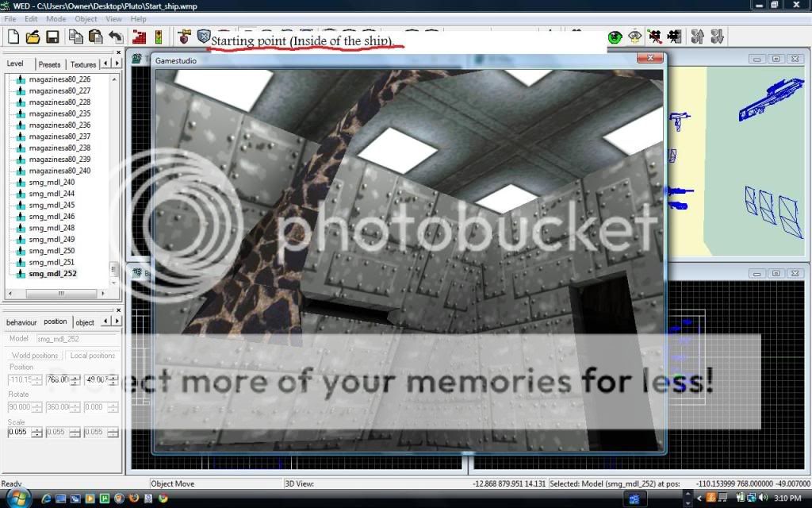This screenshot has width=812, height=508.
Task: Click the New level toolbar icon
Action: pyautogui.click(x=13, y=37)
